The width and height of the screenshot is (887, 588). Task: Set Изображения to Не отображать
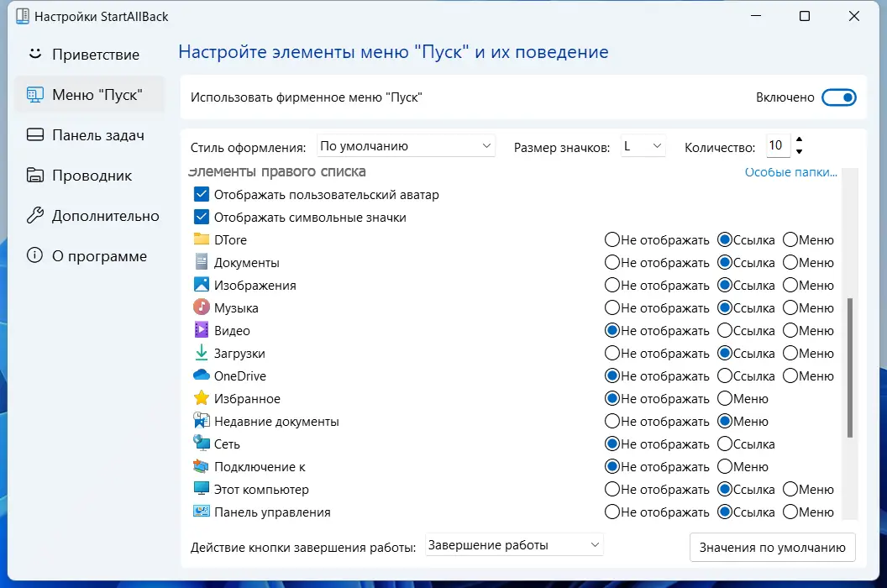[x=611, y=286]
